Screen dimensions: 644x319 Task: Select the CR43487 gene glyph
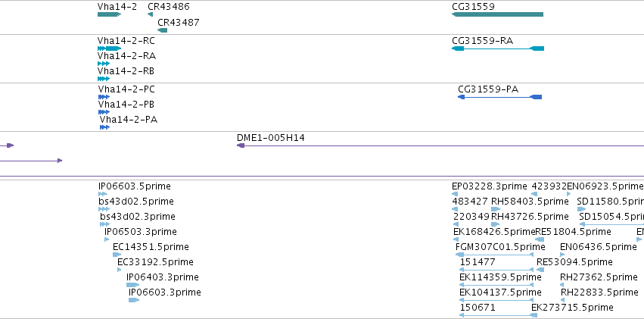coord(162,30)
